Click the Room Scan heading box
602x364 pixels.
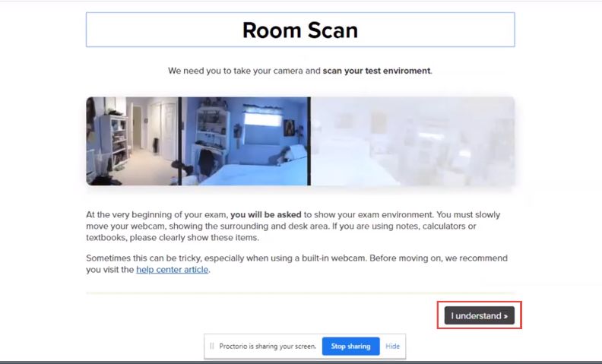pos(300,30)
